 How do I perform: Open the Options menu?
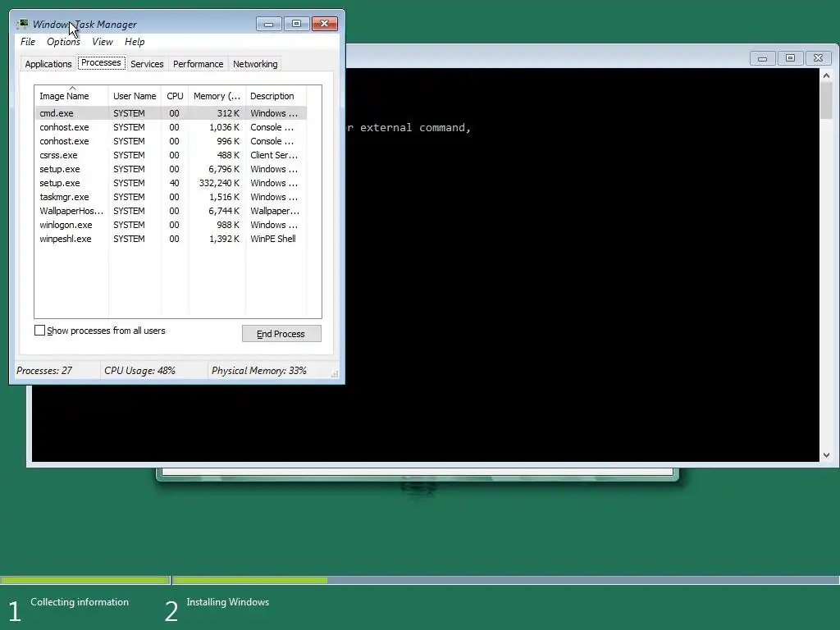63,42
